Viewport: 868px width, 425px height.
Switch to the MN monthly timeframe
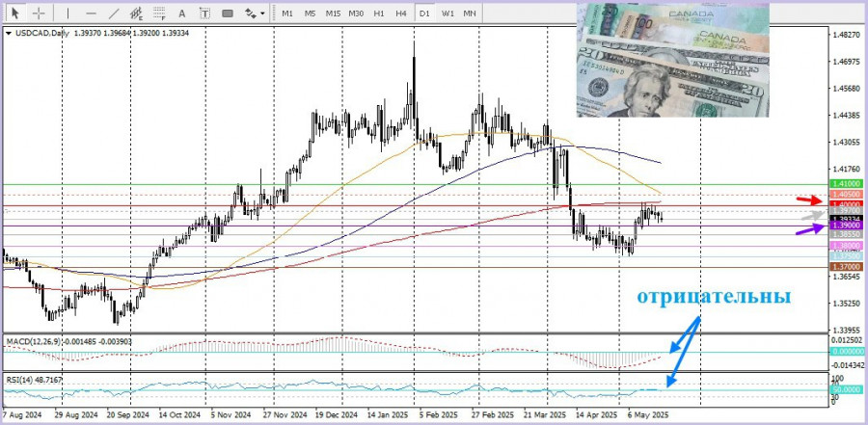470,13
